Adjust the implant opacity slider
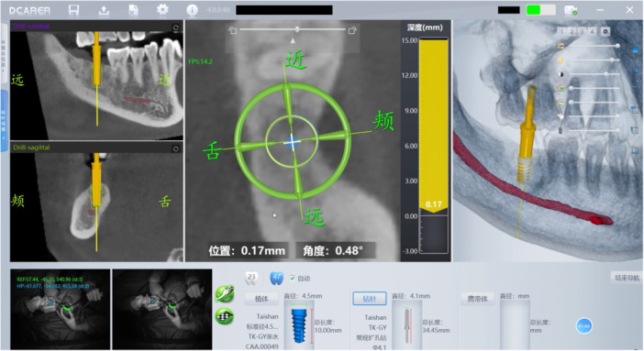The height and width of the screenshot is (351, 644). [x=594, y=130]
